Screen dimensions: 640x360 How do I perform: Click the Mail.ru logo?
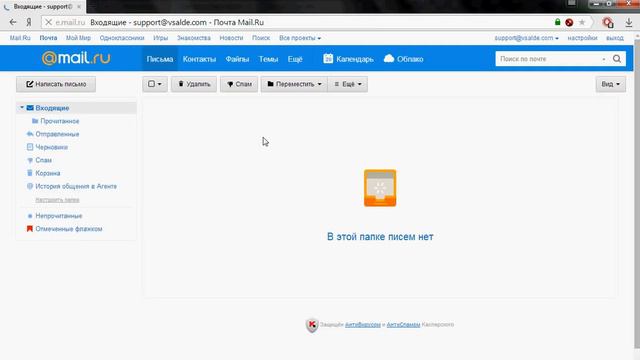[76, 58]
